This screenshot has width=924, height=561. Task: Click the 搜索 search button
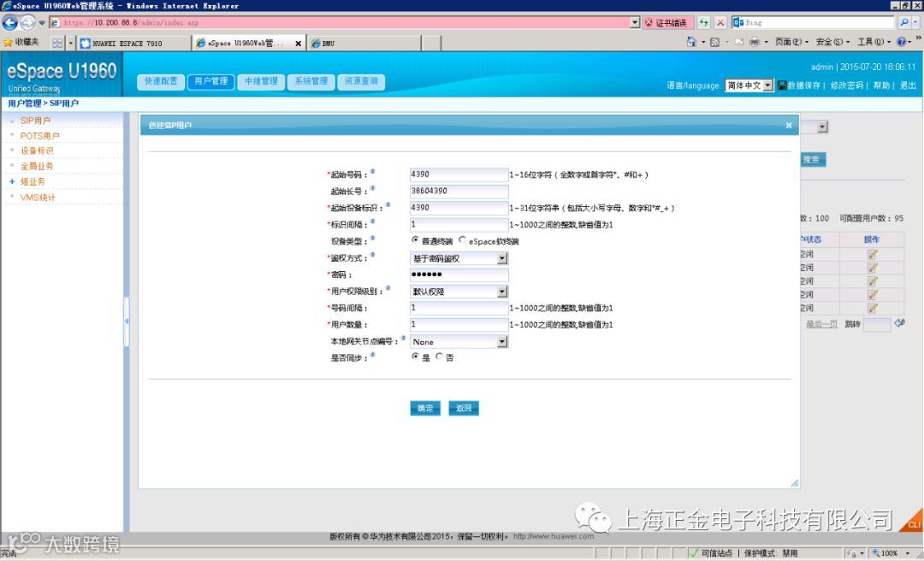pos(811,160)
